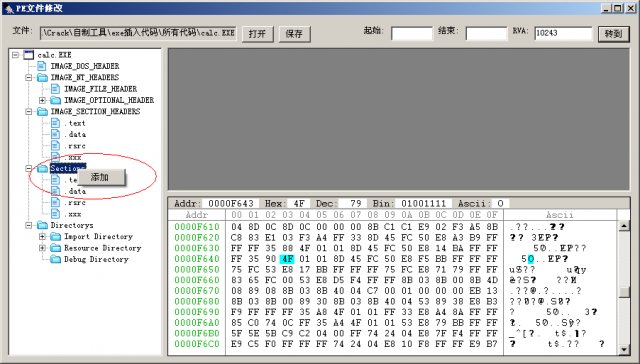Viewport: 640px width, 364px height.
Task: Collapse the Directorys tree node
Action: [29, 225]
